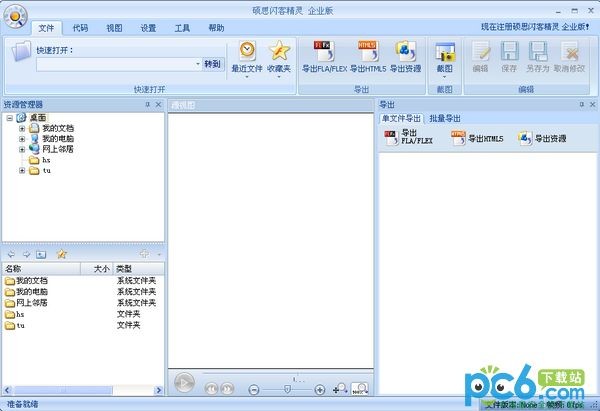Open the 设置 ribbon tab

[148, 28]
